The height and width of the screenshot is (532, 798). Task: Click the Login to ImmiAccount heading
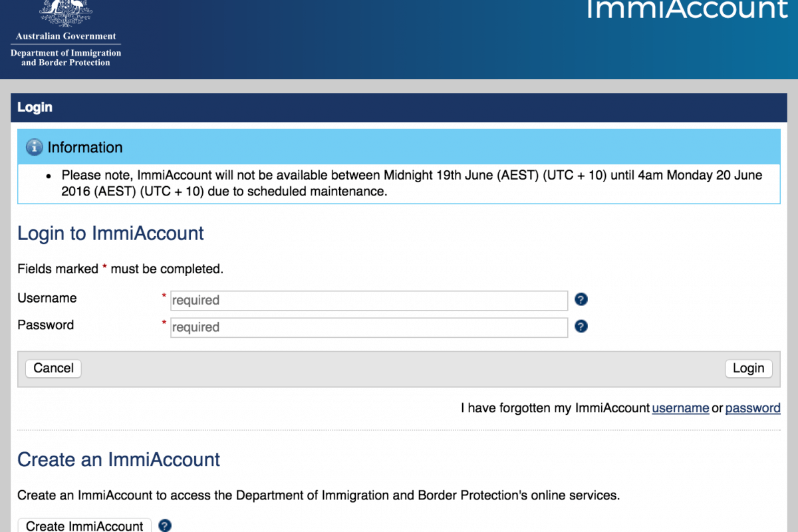110,233
